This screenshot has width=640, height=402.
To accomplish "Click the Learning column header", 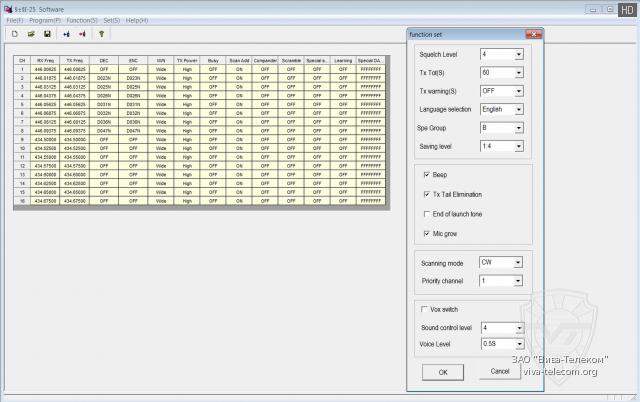I will pos(343,60).
